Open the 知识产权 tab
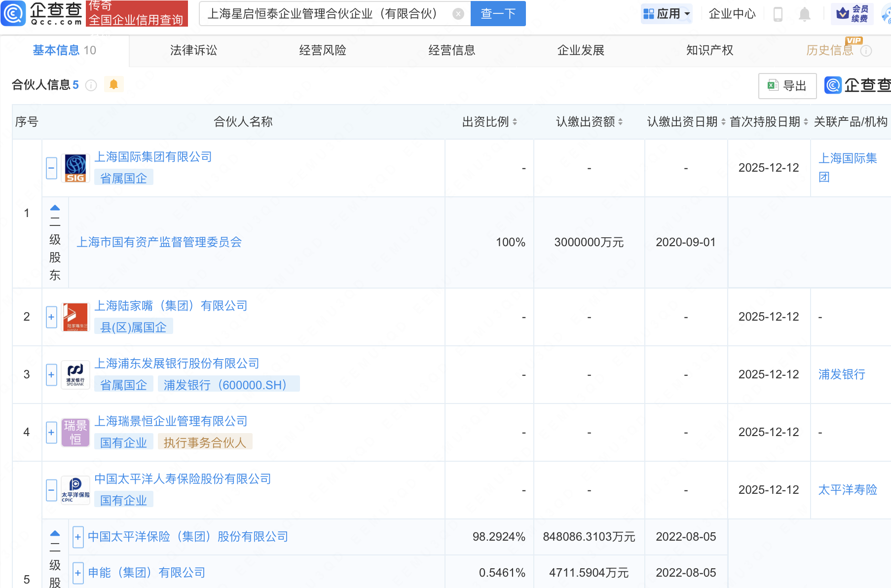Viewport: 891px width, 588px height. coord(709,50)
